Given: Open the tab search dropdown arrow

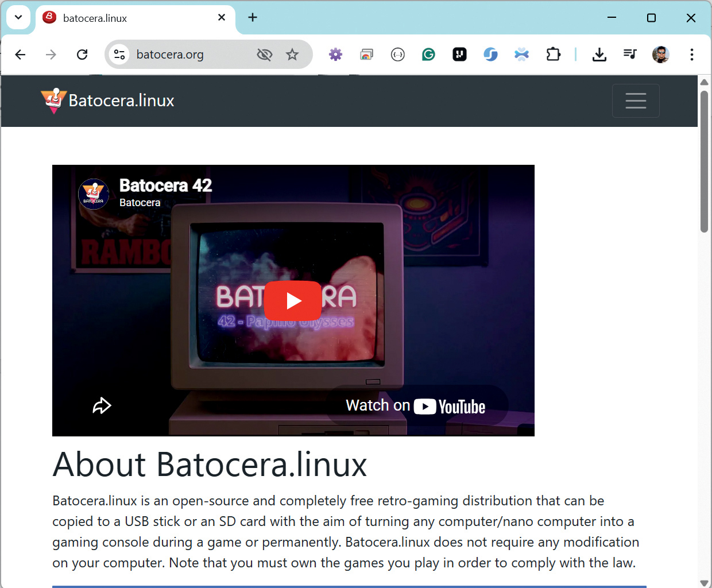Looking at the screenshot, I should [18, 17].
